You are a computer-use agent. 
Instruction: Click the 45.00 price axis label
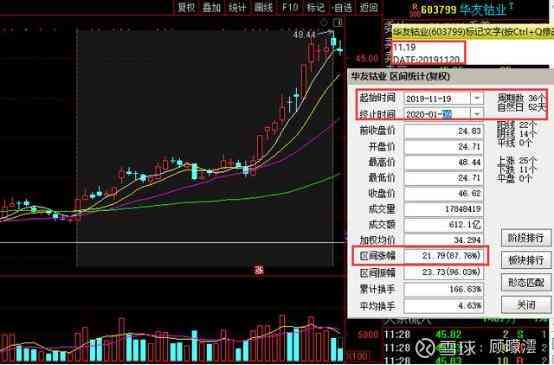[367, 58]
